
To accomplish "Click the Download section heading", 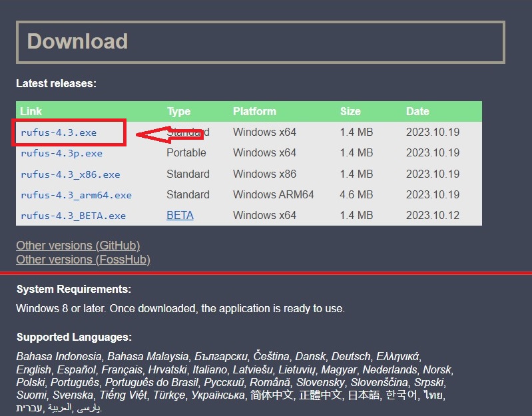I will [x=77, y=41].
